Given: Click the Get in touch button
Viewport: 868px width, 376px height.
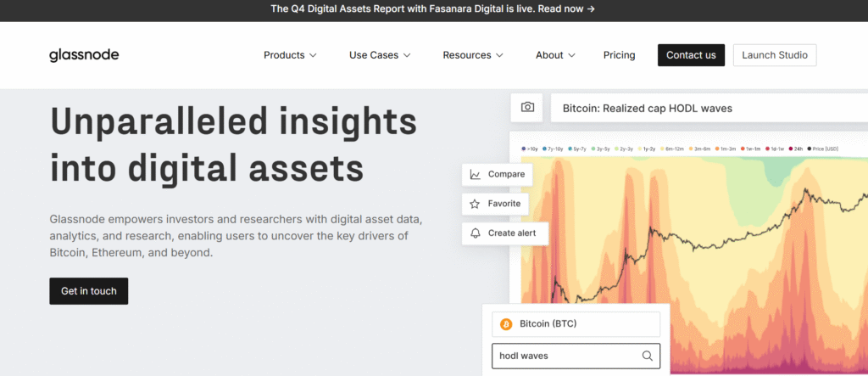Looking at the screenshot, I should 88,291.
